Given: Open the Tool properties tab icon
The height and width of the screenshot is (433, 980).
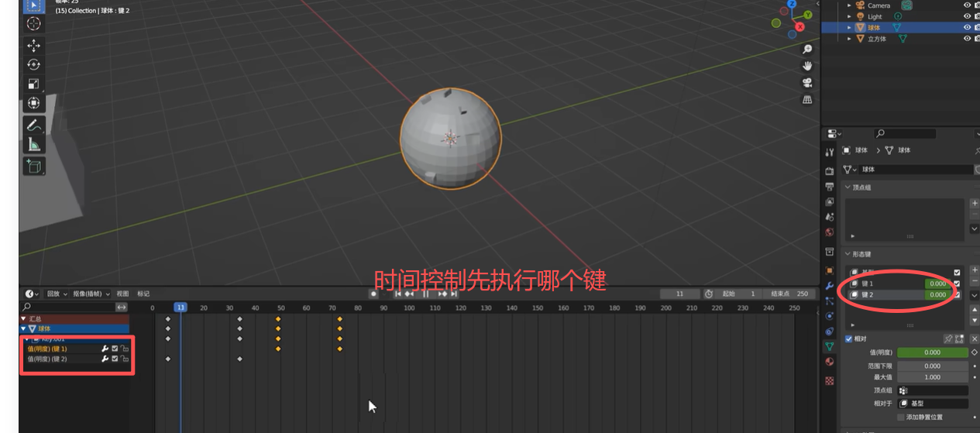Looking at the screenshot, I should (x=830, y=152).
